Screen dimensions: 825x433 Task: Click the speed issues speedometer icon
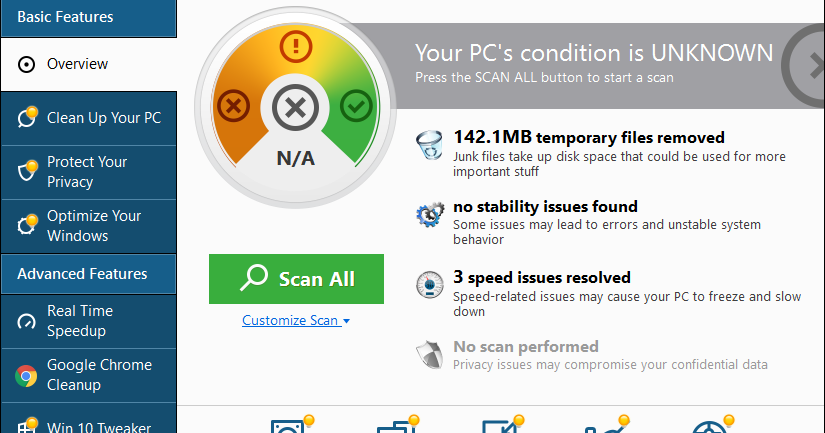430,285
